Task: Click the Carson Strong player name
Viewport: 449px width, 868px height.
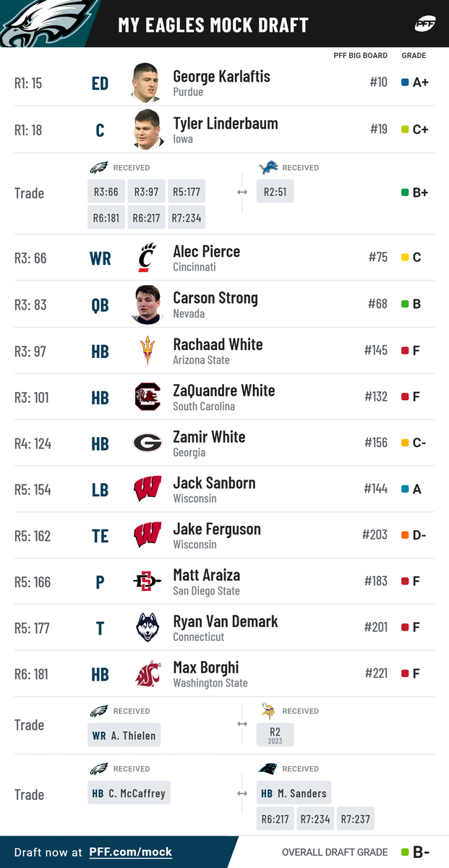Action: click(x=215, y=298)
